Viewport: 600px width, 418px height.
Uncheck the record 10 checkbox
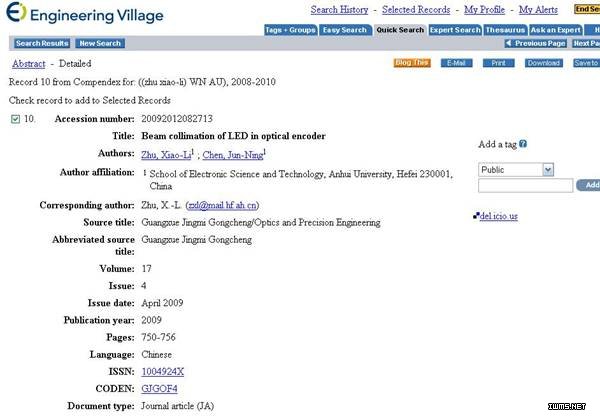(15, 119)
